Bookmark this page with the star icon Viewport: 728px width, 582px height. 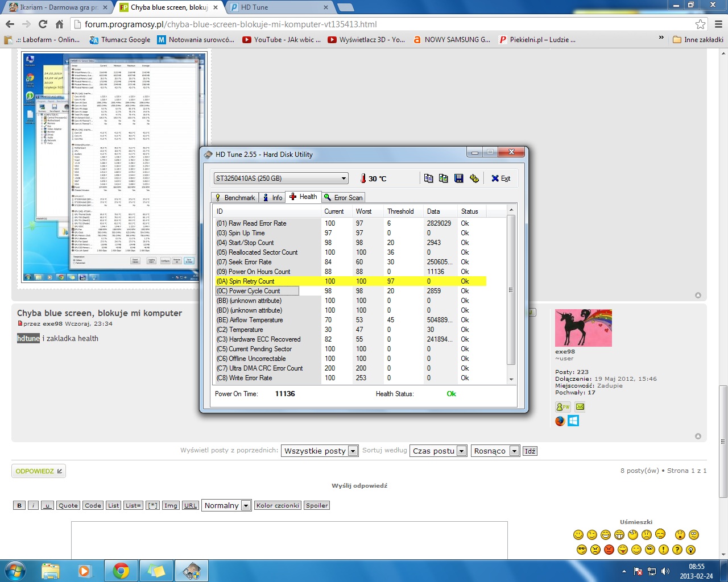tap(700, 24)
